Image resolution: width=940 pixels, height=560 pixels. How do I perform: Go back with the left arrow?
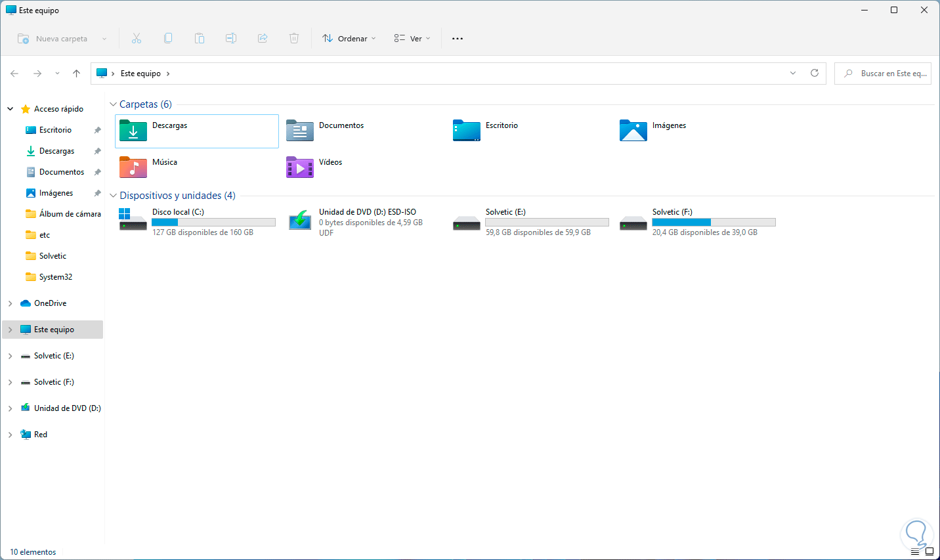tap(14, 74)
